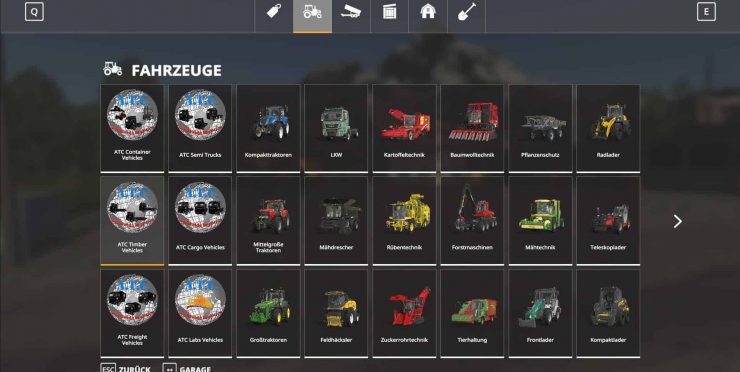Open the Tierhaltung category tile
Image resolution: width=740 pixels, height=372 pixels.
click(x=472, y=313)
